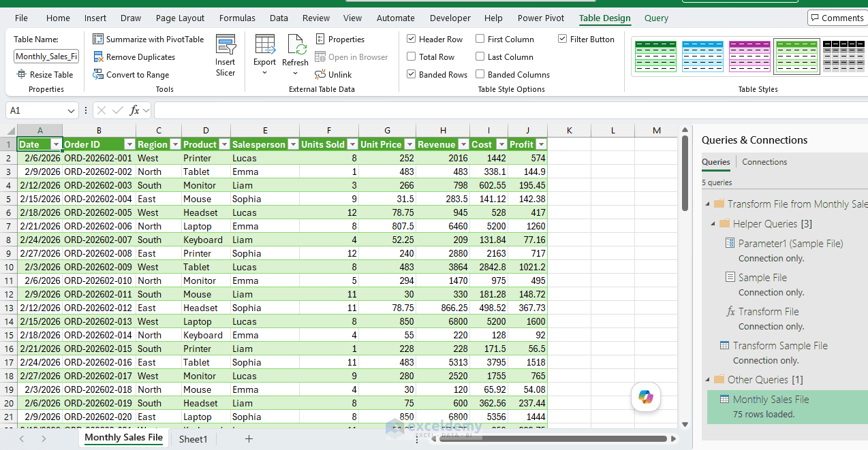Click the Copilot floating icon
The height and width of the screenshot is (450, 868).
pos(645,397)
